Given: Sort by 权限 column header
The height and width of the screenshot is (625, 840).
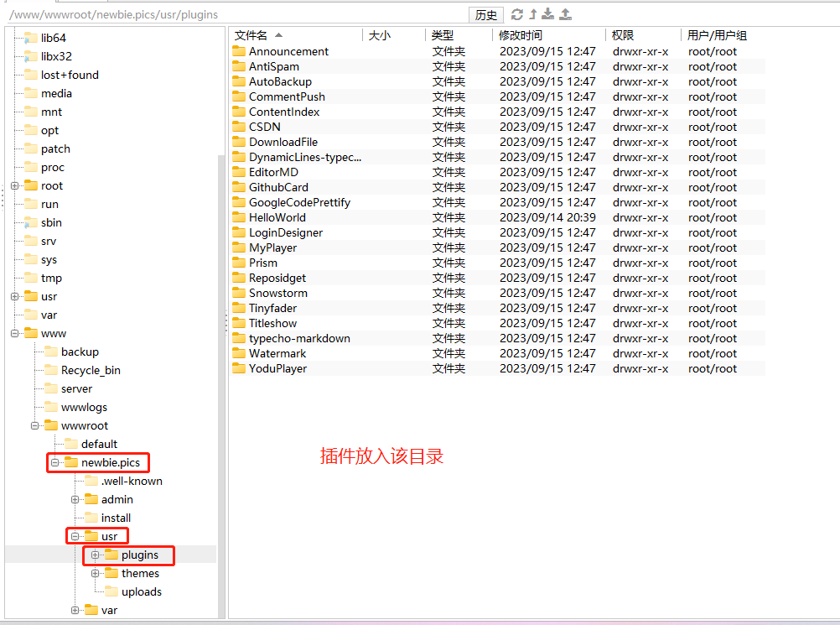Looking at the screenshot, I should [623, 35].
